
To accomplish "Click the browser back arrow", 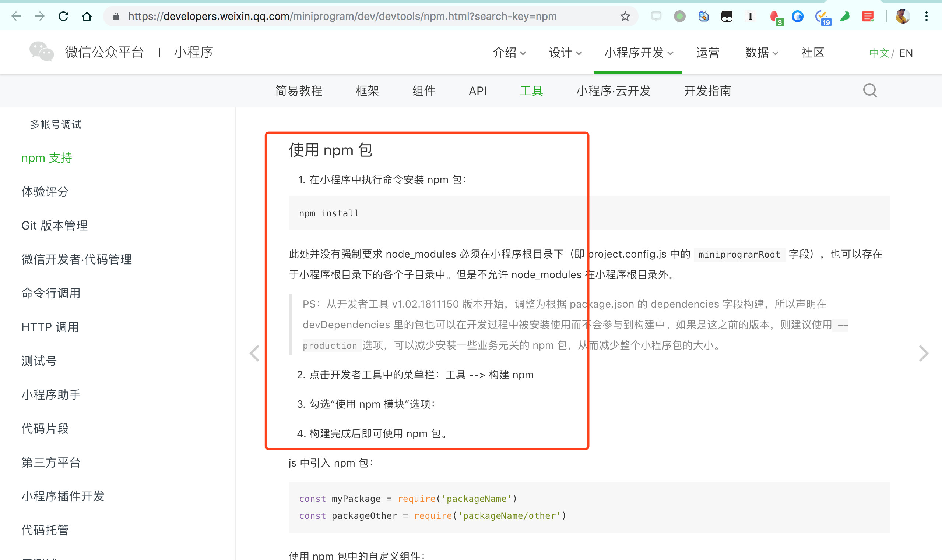I will [x=16, y=16].
